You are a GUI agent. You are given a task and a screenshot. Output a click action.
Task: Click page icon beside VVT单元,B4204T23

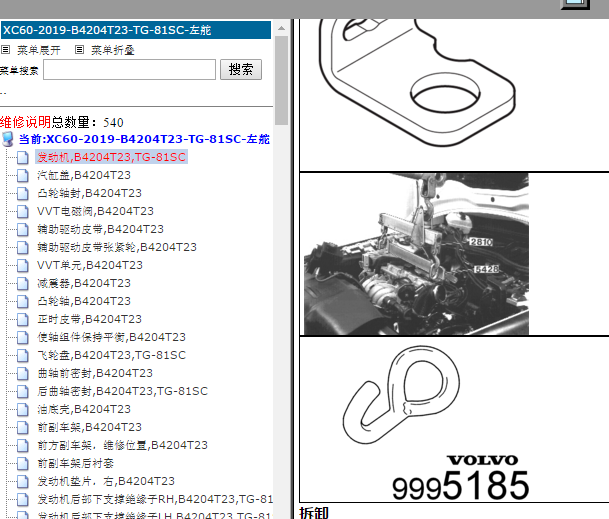pyautogui.click(x=23, y=265)
